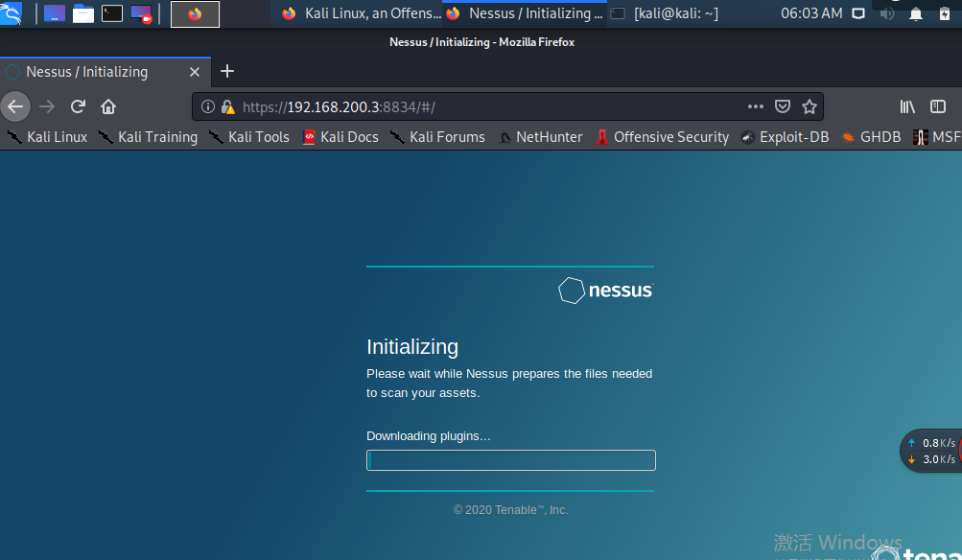Go back one page
Screen dimensions: 962x560
coord(15,106)
